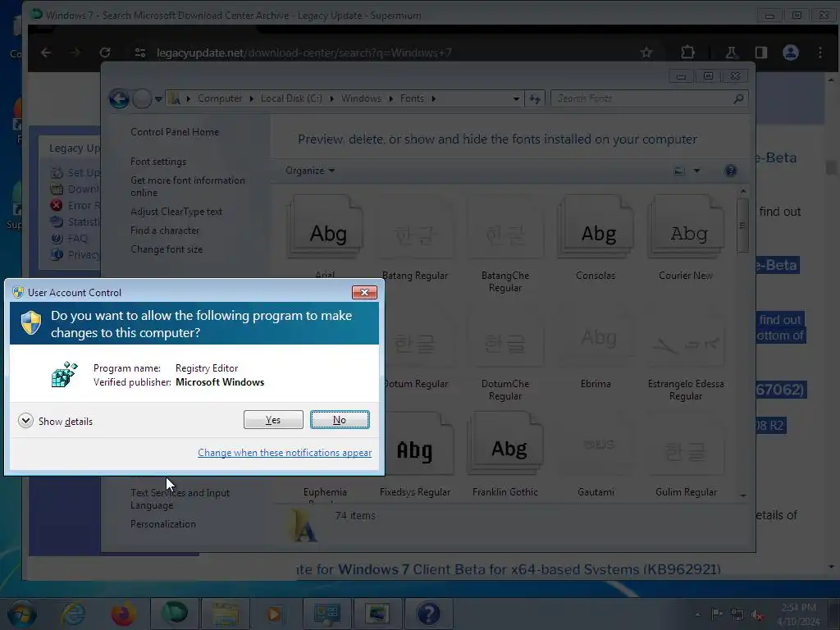The width and height of the screenshot is (840, 630).
Task: Open Get more font information online
Action: [x=188, y=186]
